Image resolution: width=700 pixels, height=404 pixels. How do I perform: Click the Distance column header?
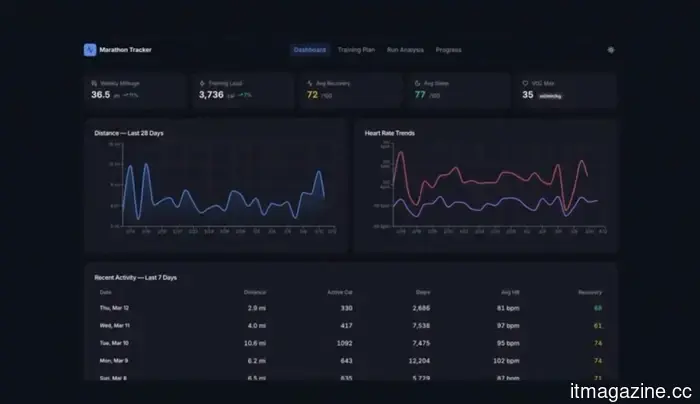tap(255, 292)
